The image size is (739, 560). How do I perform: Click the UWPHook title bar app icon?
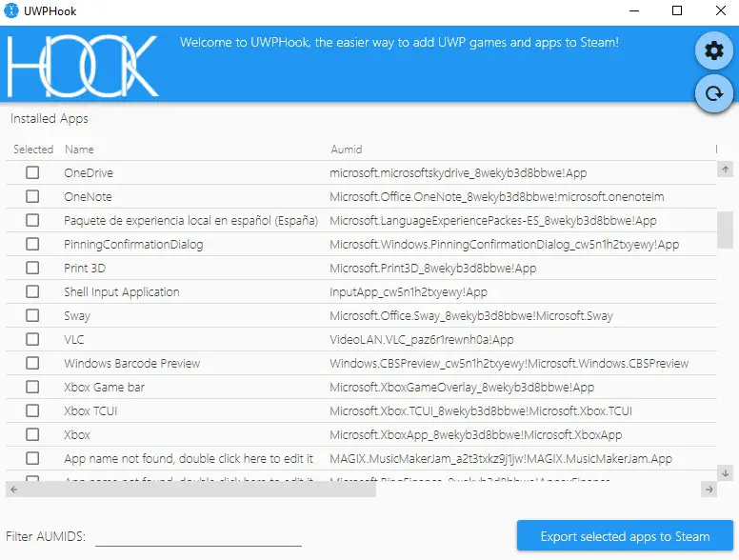point(11,10)
